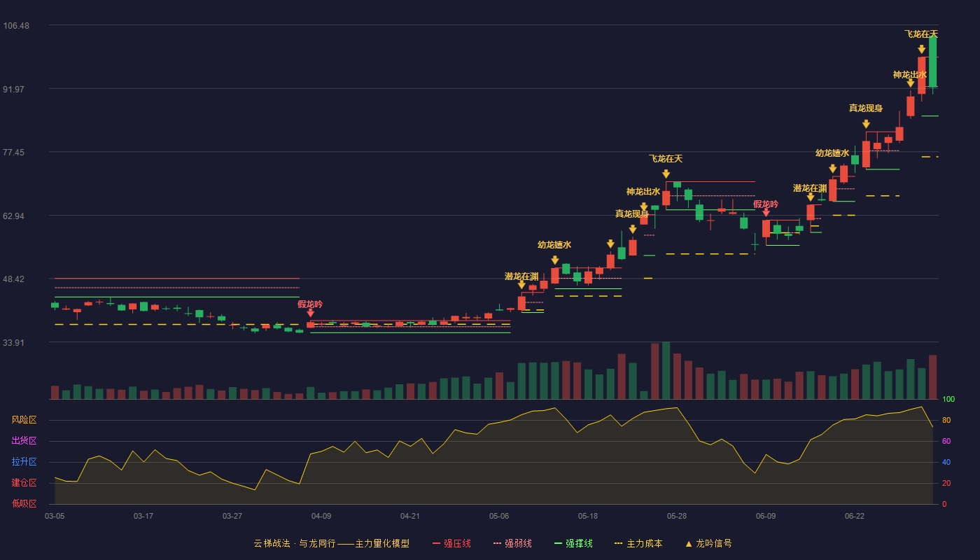Image resolution: width=980 pixels, height=560 pixels.
Task: Select the final 飞龙在天 arrow at chart peak
Action: click(922, 50)
